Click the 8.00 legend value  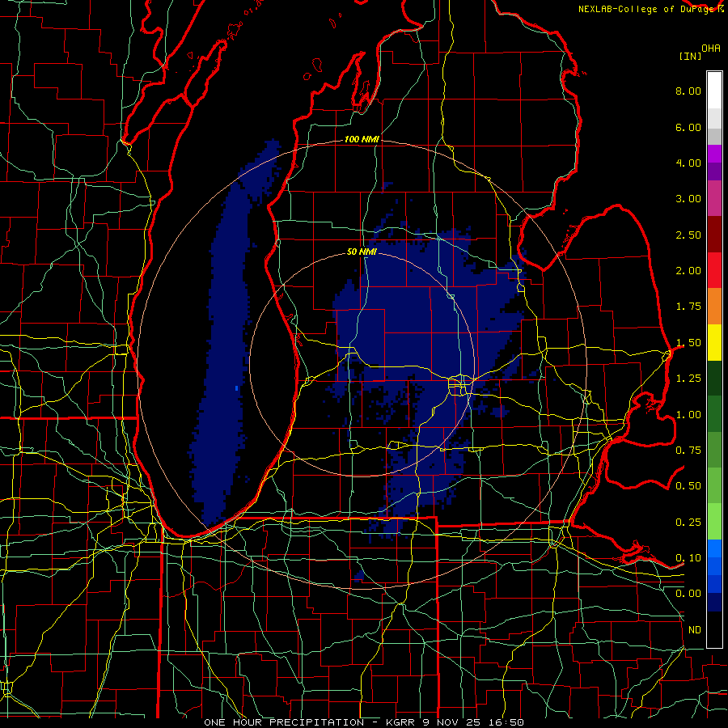688,91
